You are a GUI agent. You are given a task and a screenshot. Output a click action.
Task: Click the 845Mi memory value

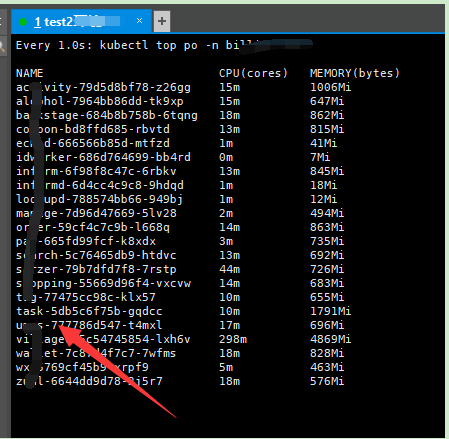[x=327, y=171]
